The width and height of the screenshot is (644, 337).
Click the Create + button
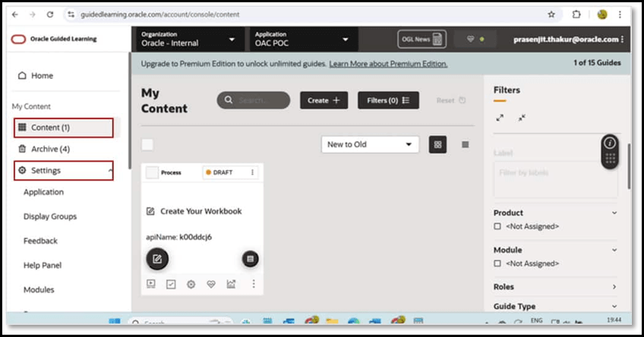pos(324,100)
